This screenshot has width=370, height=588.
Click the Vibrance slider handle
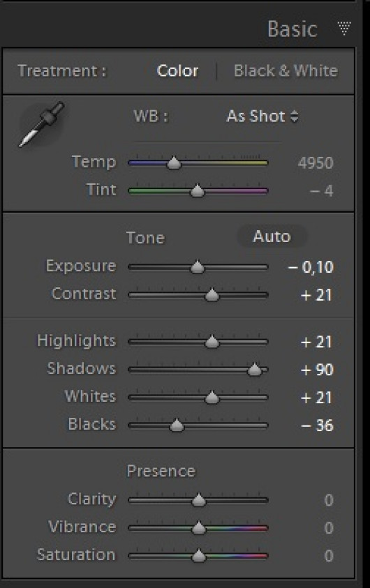tap(198, 528)
